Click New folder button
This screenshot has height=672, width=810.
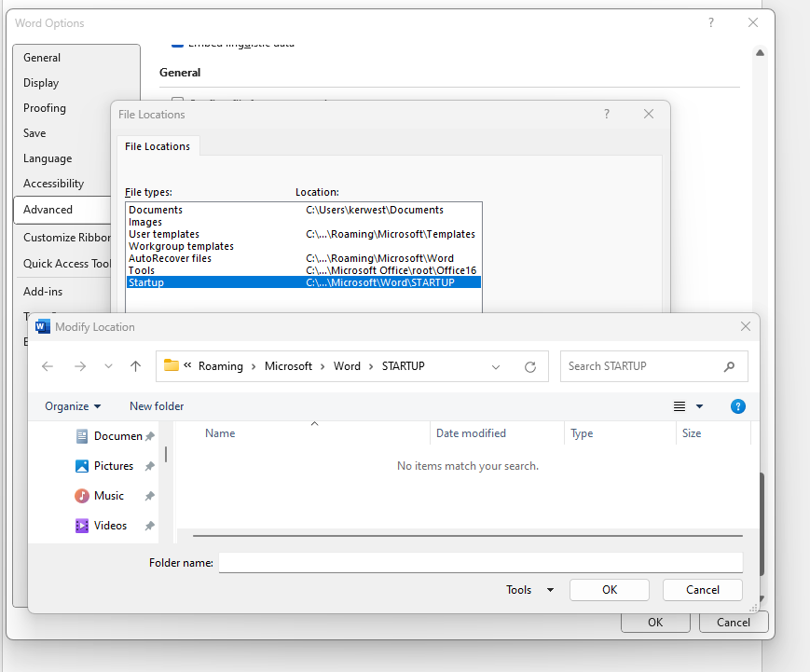pyautogui.click(x=157, y=406)
